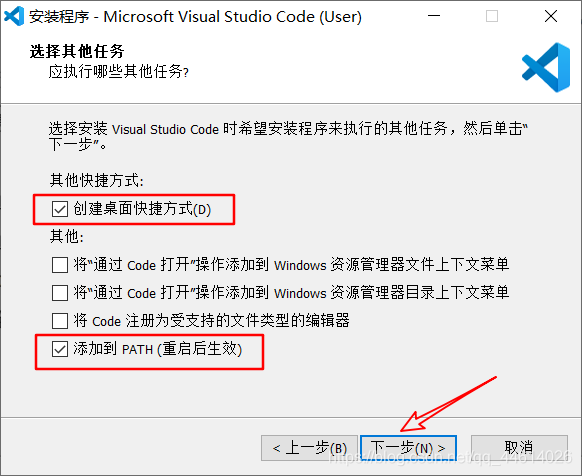Click the 应执行哪些其他任务? subtitle
The width and height of the screenshot is (582, 476).
[118, 71]
